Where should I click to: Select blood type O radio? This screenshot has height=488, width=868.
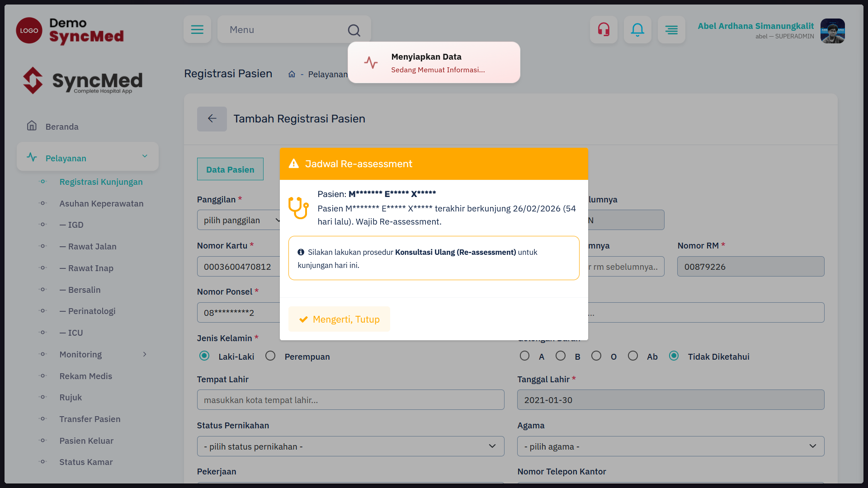pos(596,356)
